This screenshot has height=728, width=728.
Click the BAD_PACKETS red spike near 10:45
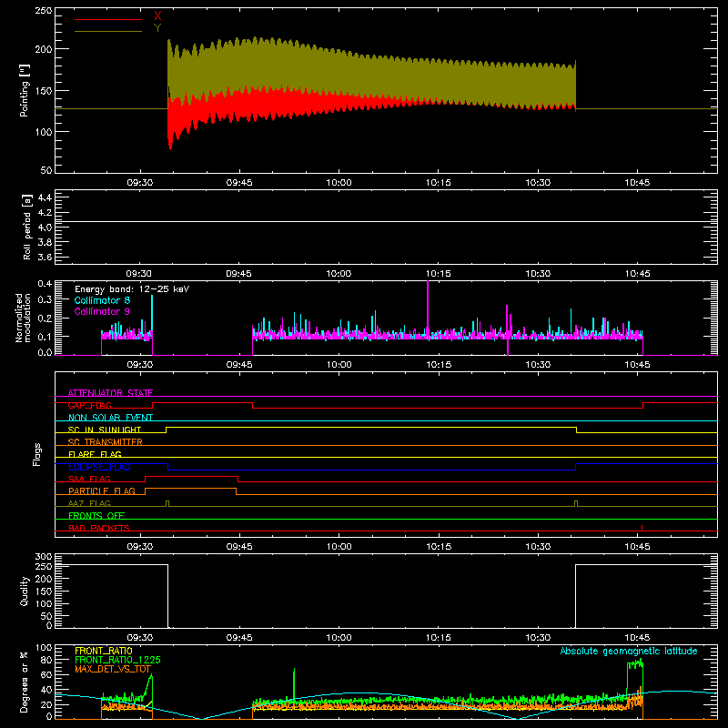click(x=642, y=528)
